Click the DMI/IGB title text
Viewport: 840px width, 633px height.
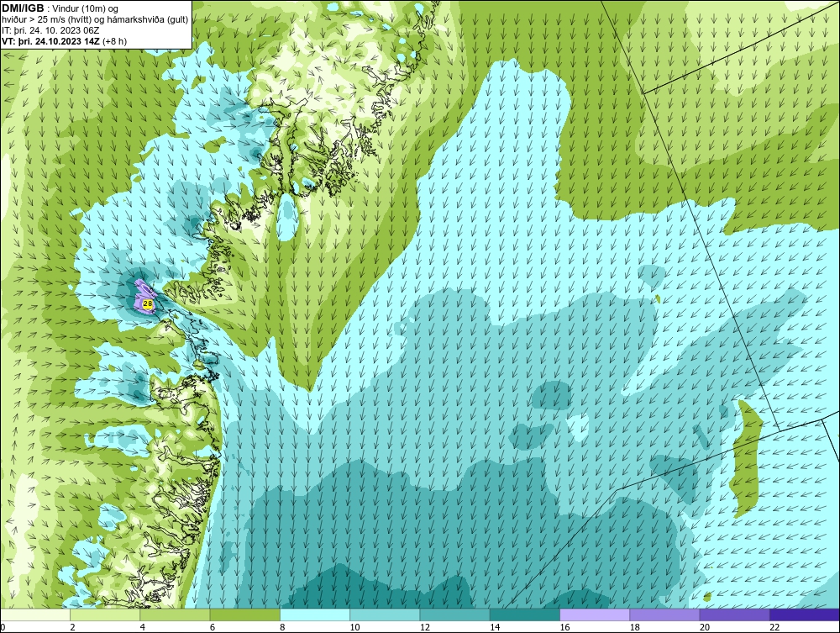(23, 8)
